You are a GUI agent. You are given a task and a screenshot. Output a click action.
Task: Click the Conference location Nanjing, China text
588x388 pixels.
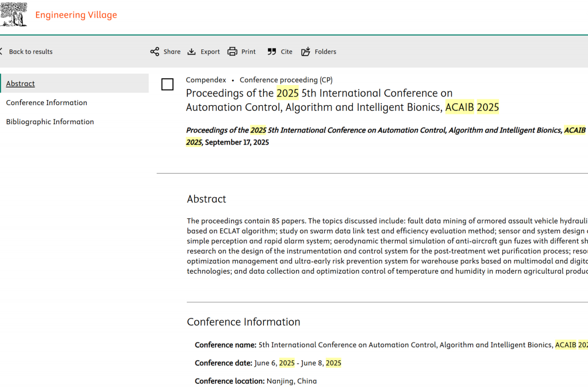point(291,381)
